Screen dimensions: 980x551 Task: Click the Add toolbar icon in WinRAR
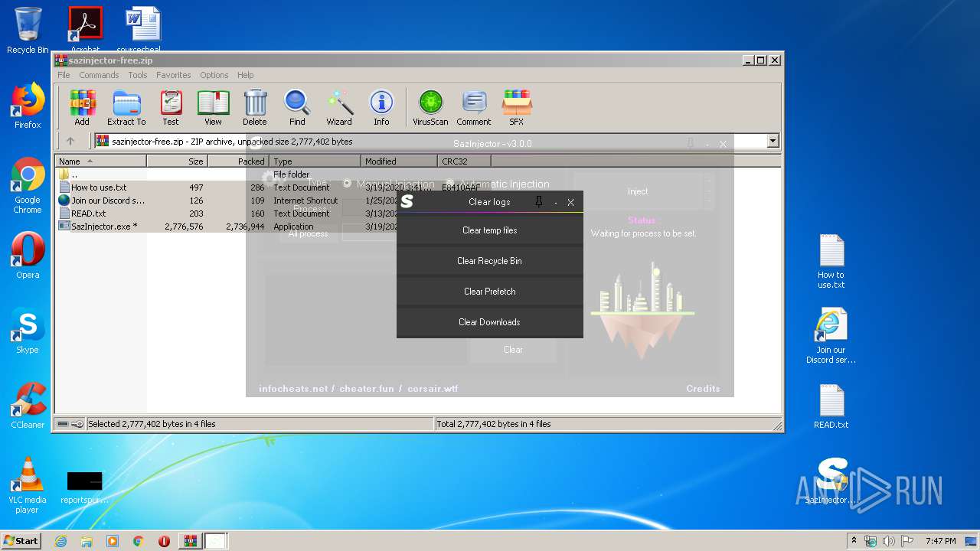tap(82, 107)
